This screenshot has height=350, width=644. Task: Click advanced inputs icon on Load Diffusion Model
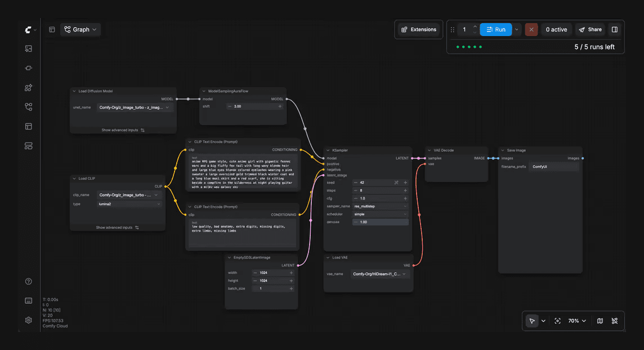click(142, 130)
